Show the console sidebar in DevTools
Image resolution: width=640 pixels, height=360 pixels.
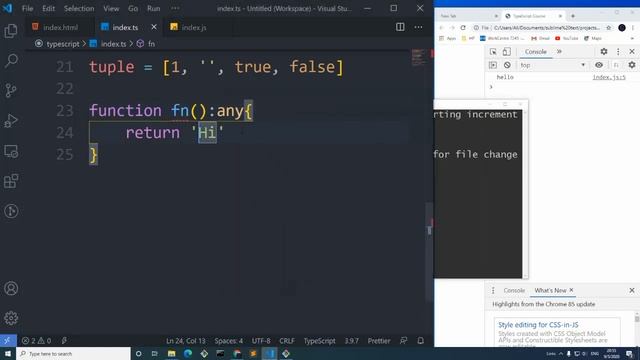(493, 65)
